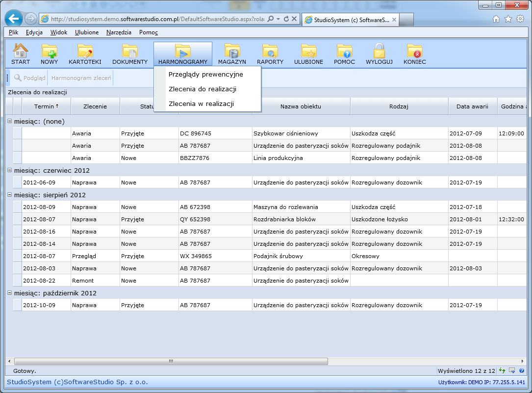Image resolution: width=532 pixels, height=393 pixels.
Task: Log out using the WYLOGUJ padlock icon
Action: pos(378,53)
